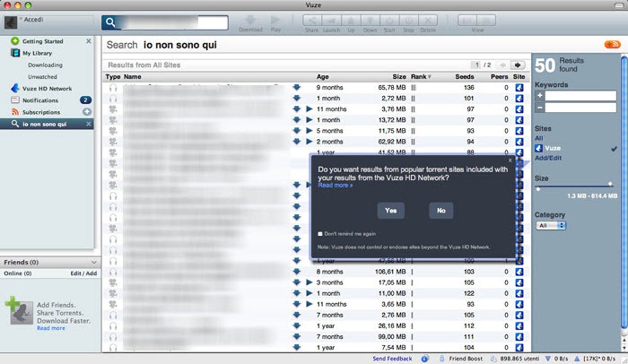
Task: Tick Don't remind me again checkbox
Action: click(320, 234)
